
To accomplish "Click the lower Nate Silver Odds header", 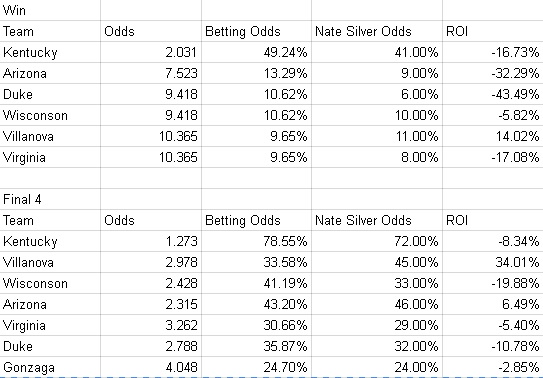I will 377,220.
